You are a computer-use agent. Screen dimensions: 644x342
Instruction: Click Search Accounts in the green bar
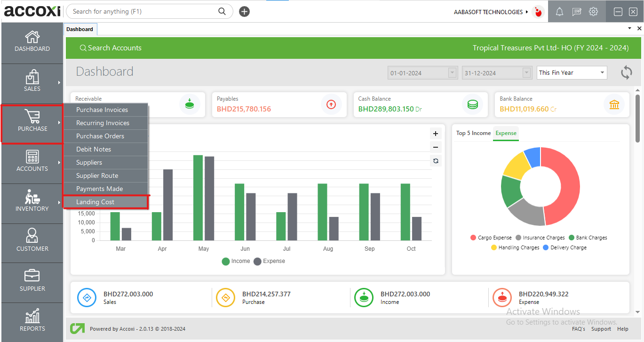[111, 48]
